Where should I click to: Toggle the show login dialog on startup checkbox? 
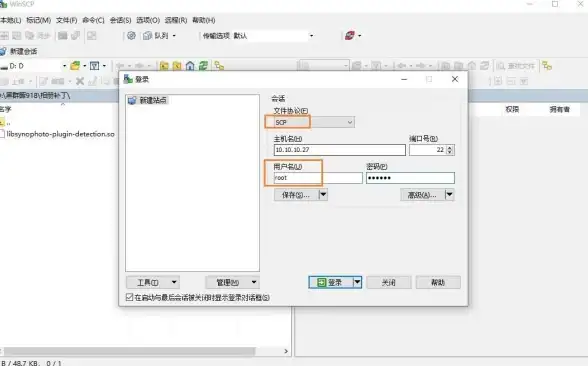[129, 297]
